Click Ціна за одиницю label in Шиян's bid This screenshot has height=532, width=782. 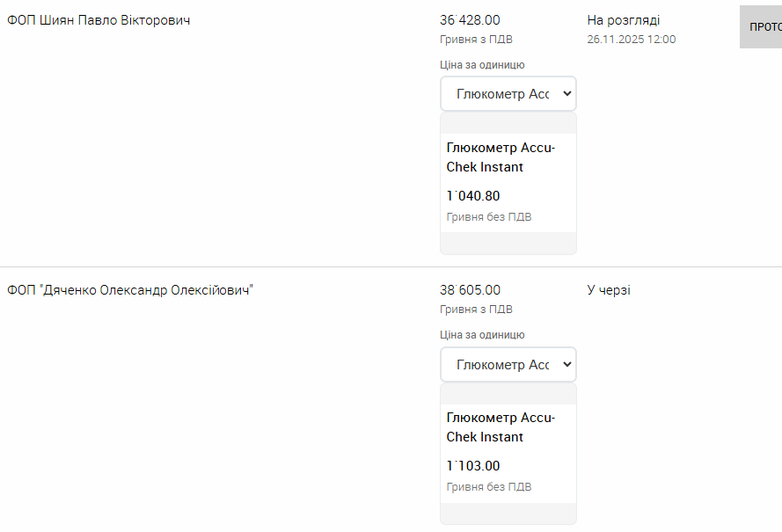tap(482, 65)
